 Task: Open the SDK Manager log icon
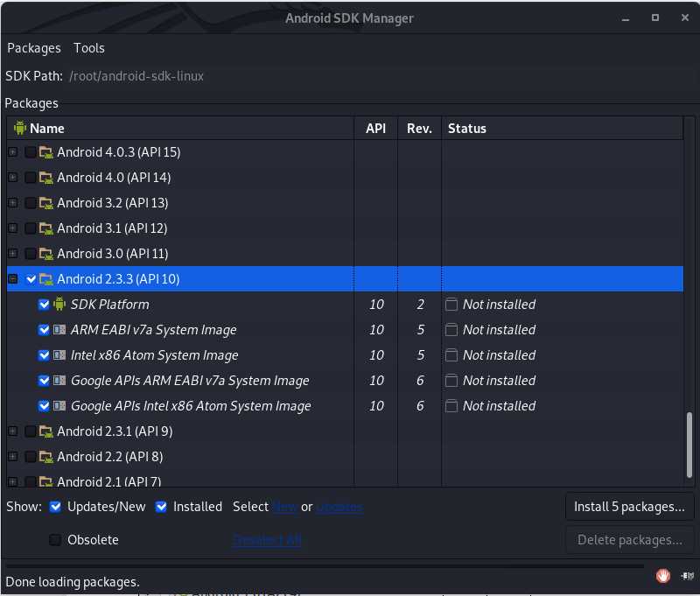(688, 577)
